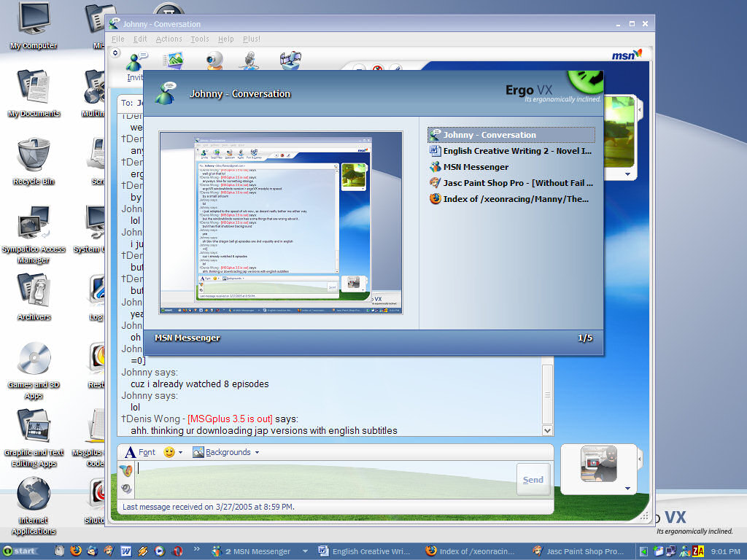Toggle the toolbar collapse arrow button
This screenshot has width=747, height=560.
115,52
